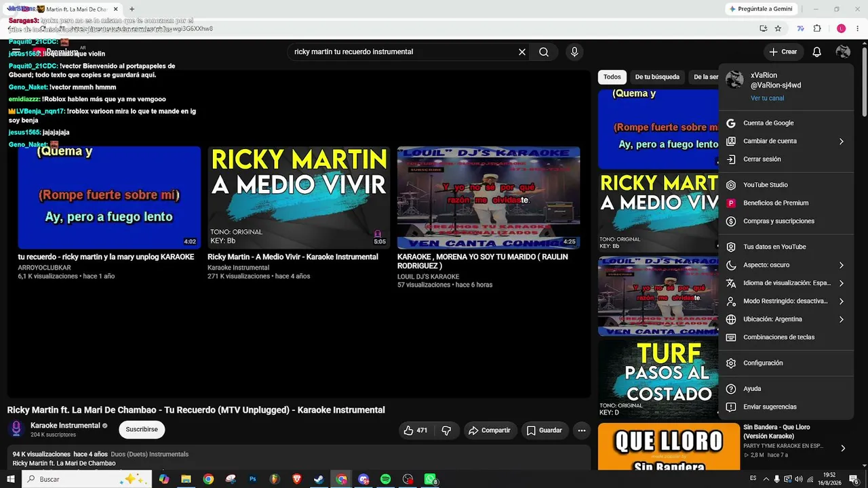Viewport: 868px width, 488px height.
Task: Open the Chrome three-dot menu
Action: [x=858, y=28]
